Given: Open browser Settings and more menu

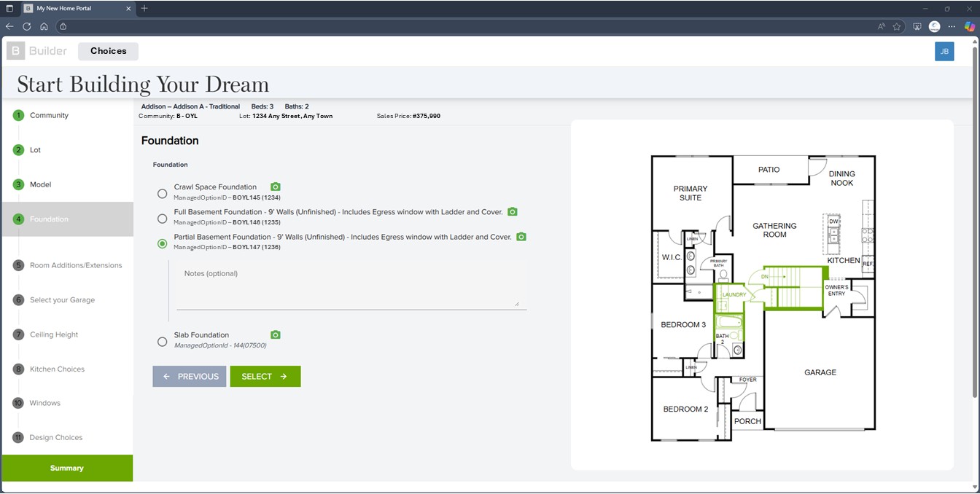Looking at the screenshot, I should coord(952,26).
